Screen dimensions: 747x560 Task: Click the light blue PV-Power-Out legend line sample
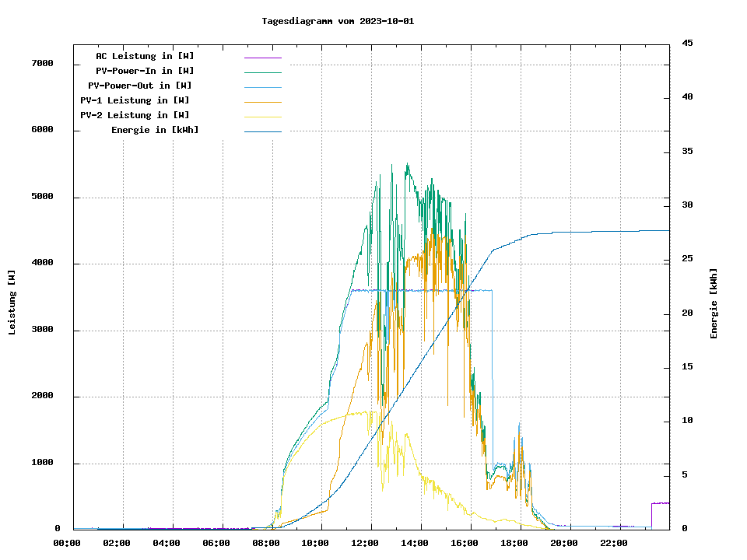click(262, 87)
